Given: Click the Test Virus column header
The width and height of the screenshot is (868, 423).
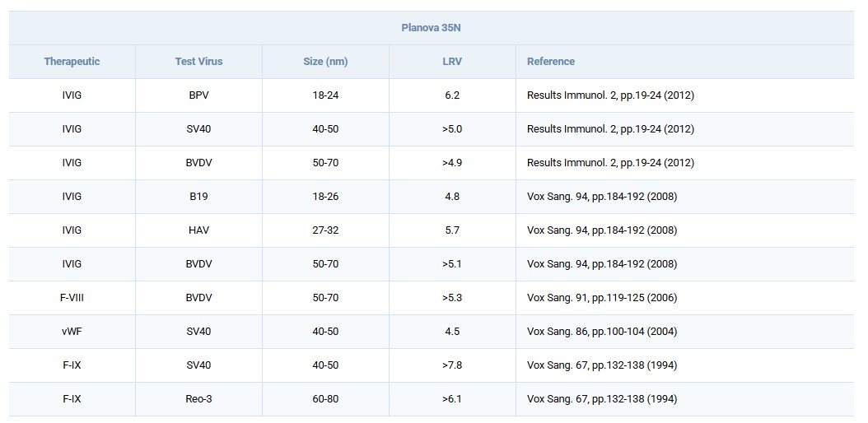Looking at the screenshot, I should tap(198, 62).
